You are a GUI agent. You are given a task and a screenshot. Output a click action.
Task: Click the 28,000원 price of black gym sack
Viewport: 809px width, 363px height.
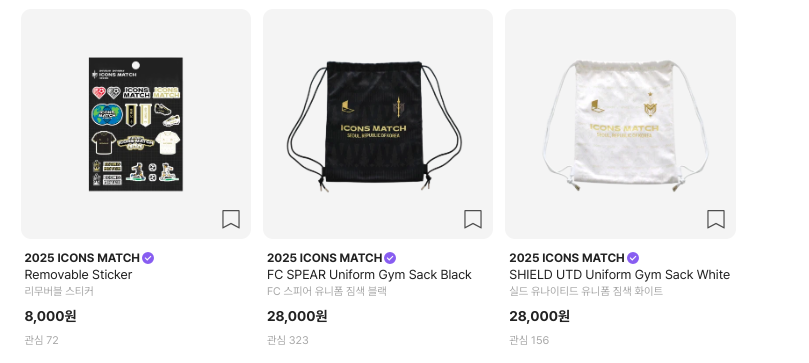(297, 316)
